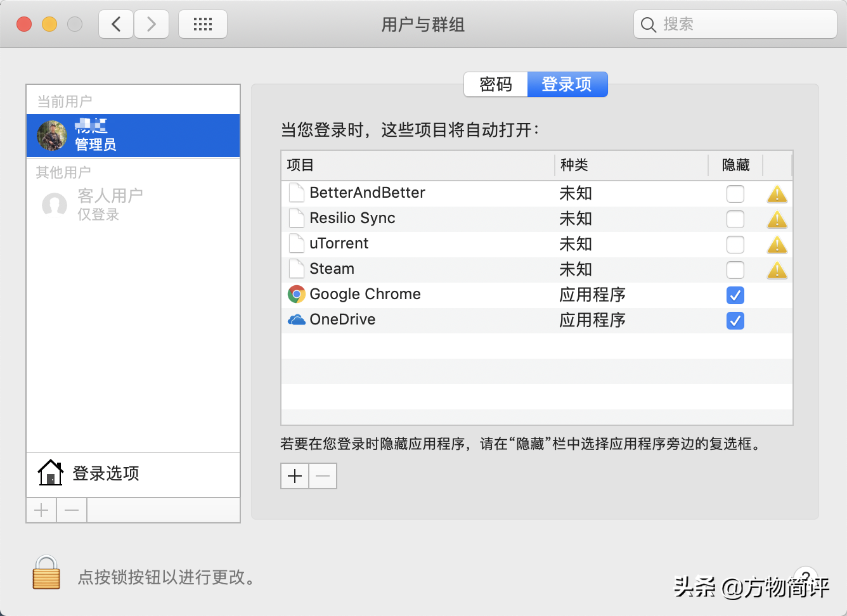Select the Google Chrome login item name
Viewport: 847px width, 616px height.
coord(365,294)
